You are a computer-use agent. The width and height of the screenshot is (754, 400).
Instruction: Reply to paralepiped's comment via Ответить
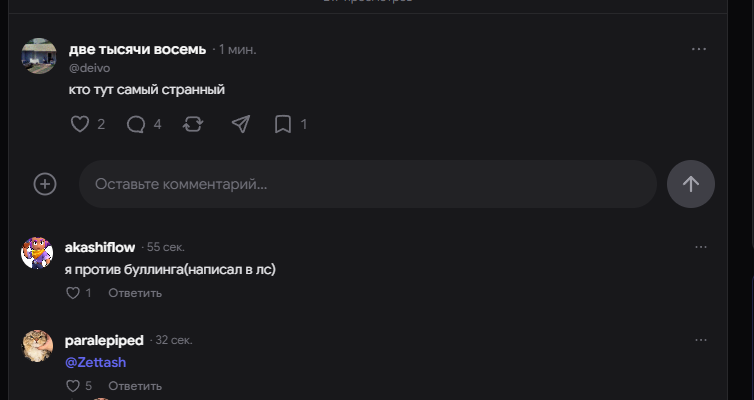[x=135, y=386]
